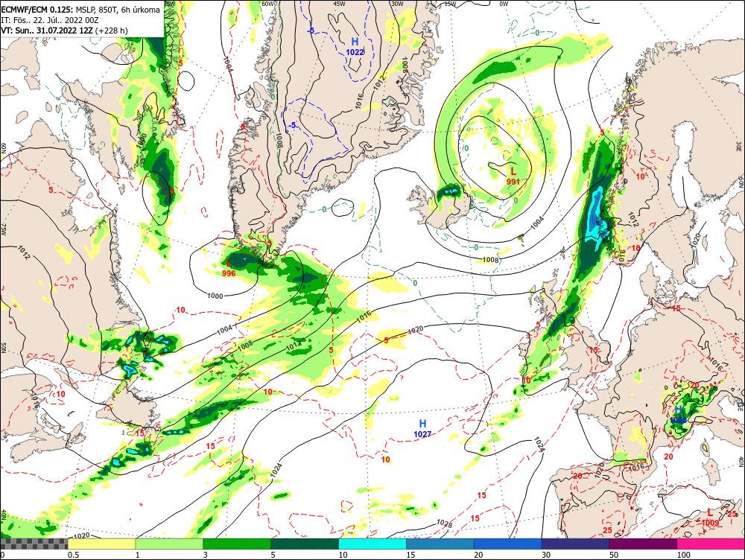Click the '30' legend scale value
This screenshot has width=745, height=560.
coord(546,555)
